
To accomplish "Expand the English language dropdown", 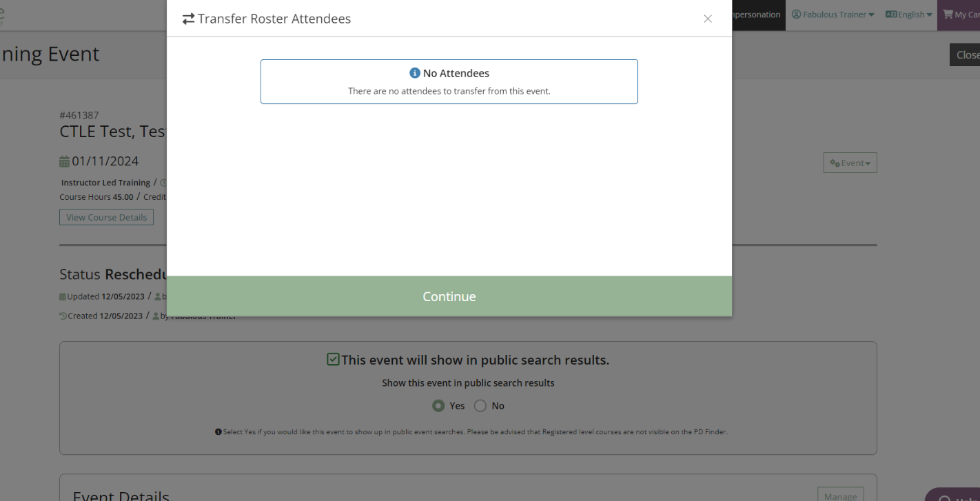I will pyautogui.click(x=908, y=14).
